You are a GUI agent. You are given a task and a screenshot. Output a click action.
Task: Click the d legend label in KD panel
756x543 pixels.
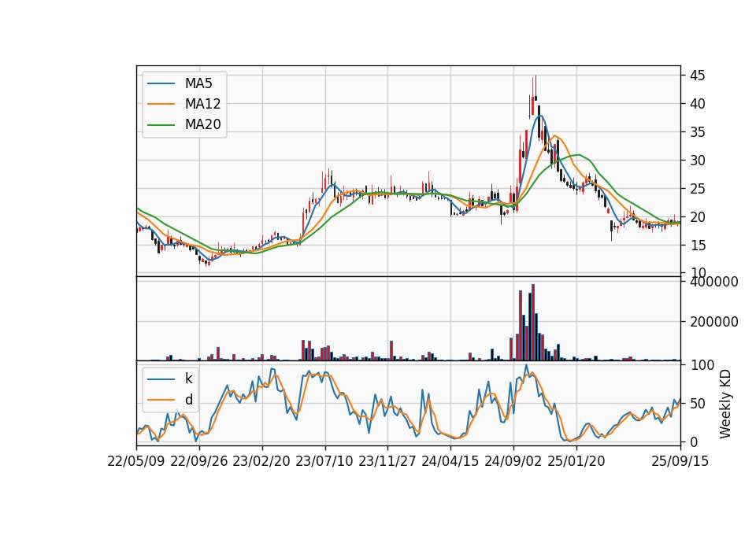pos(188,400)
